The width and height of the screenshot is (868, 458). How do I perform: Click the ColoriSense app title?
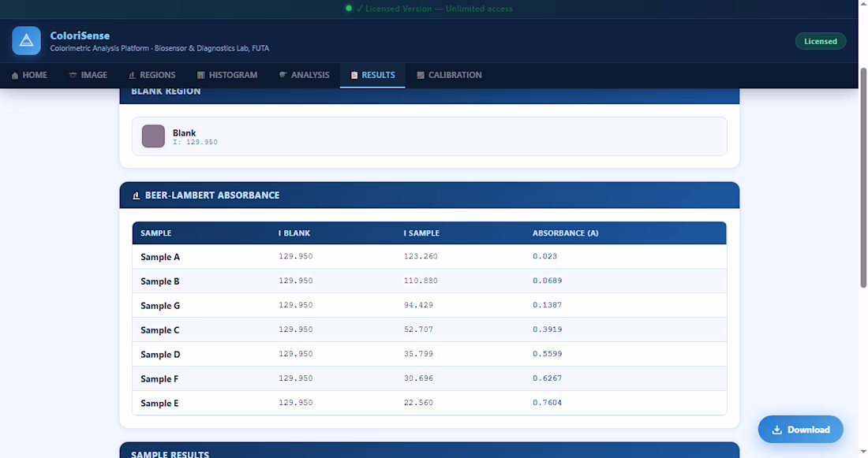(80, 35)
